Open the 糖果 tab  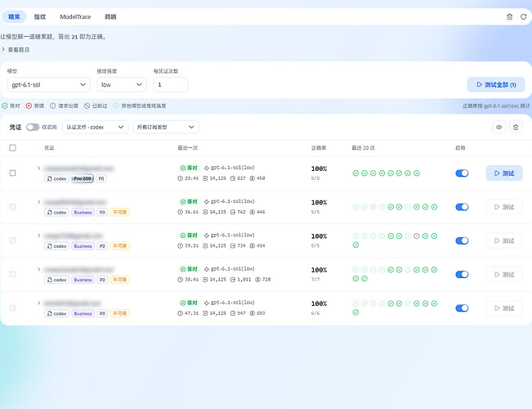pos(14,16)
